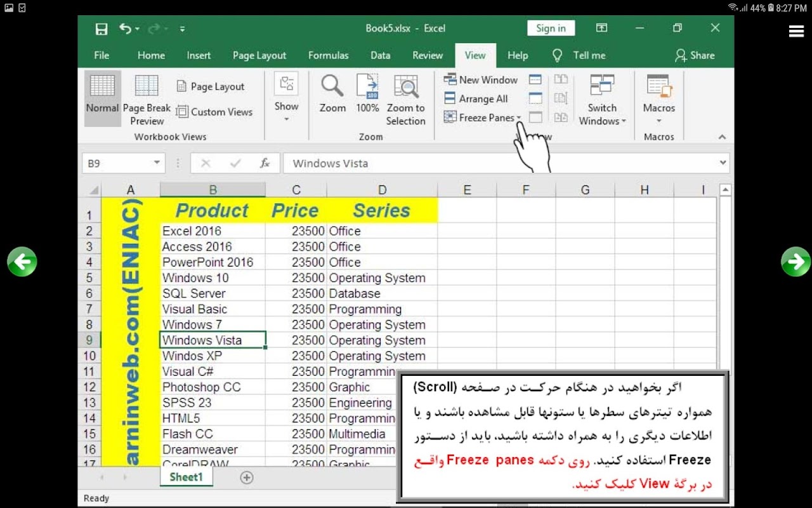Click the formula bar Enter checkmark
812x508 pixels.
[235, 163]
